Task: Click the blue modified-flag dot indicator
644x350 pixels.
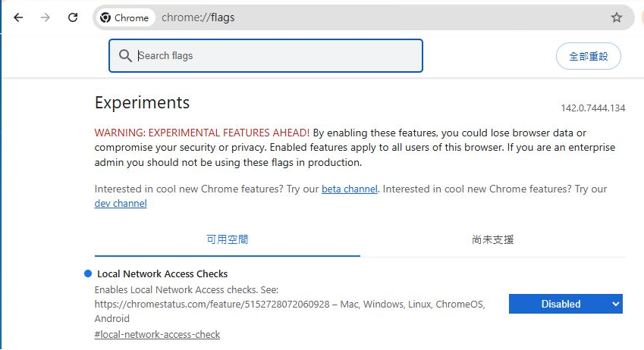Action: tap(88, 273)
